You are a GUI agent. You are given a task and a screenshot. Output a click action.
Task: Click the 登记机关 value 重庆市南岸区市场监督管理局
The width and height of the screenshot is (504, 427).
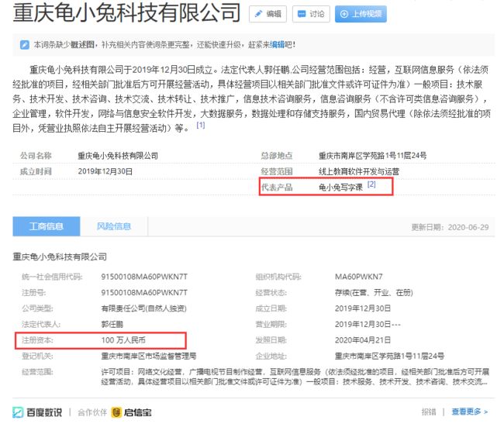(x=149, y=356)
